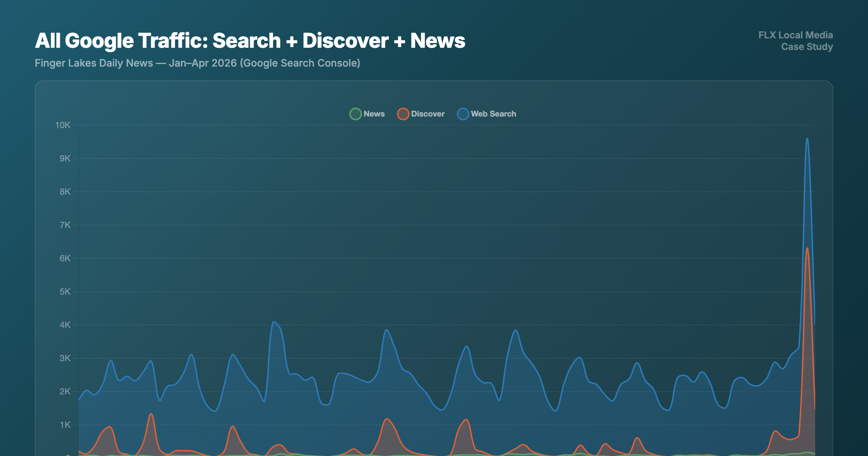Screen dimensions: 868x456
Task: Click the green News legend circle
Action: [356, 114]
